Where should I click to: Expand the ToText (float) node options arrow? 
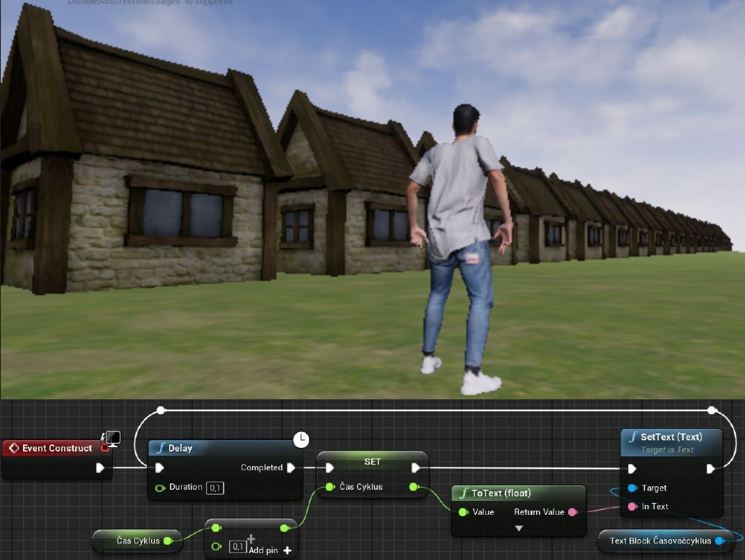(x=519, y=528)
